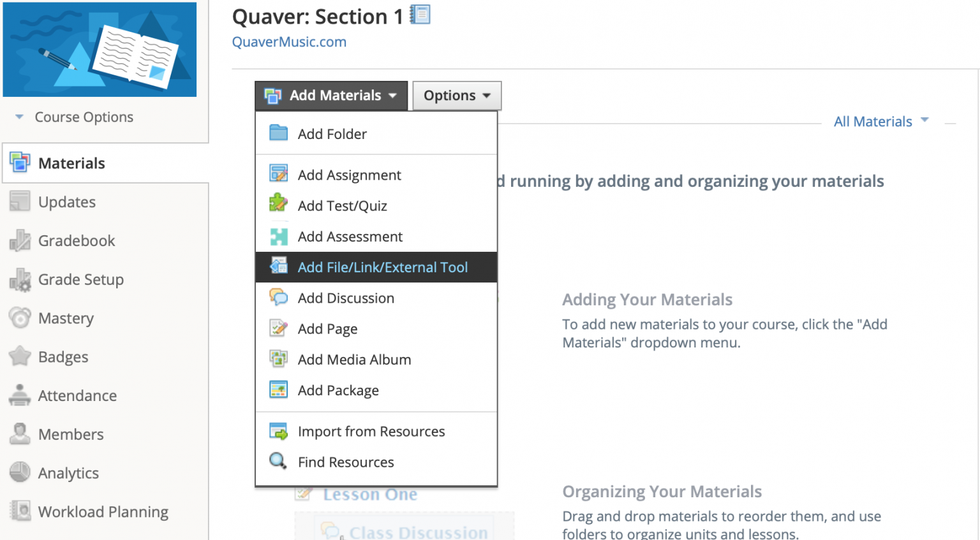The image size is (980, 540).
Task: Click the notebook icon beside Section 1
Action: coord(420,15)
